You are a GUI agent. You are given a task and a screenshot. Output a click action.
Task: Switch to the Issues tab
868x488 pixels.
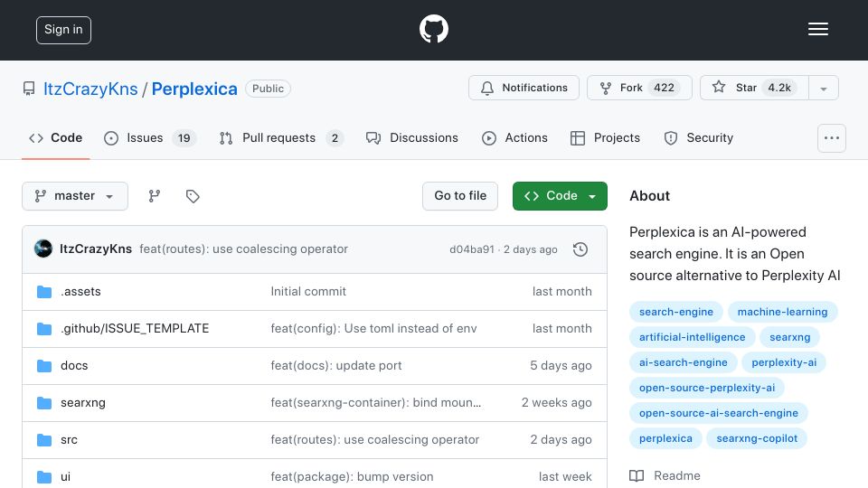[149, 137]
